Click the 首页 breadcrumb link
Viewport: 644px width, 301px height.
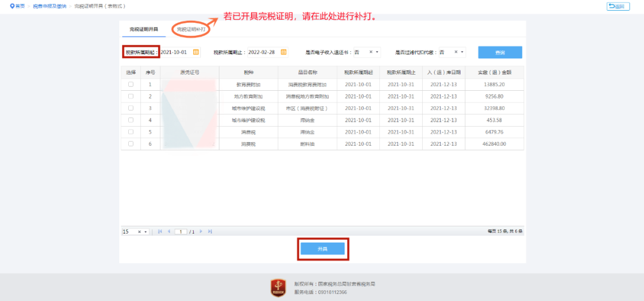20,6
